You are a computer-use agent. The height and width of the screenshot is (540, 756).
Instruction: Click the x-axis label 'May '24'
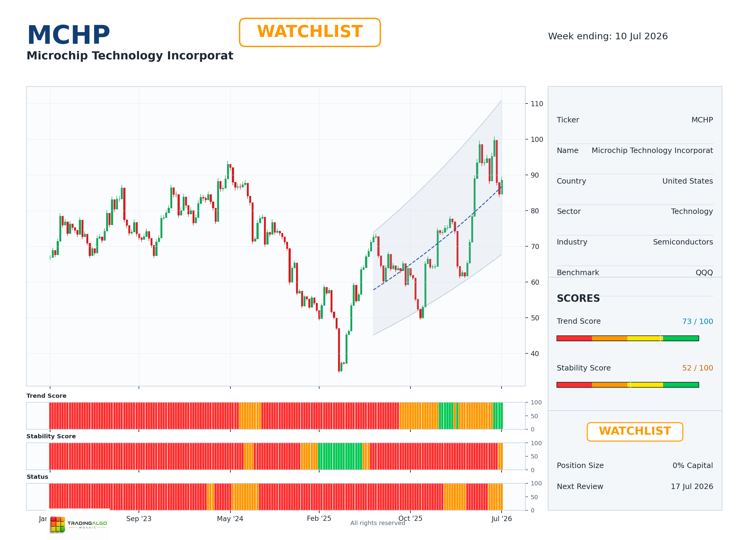tap(230, 519)
